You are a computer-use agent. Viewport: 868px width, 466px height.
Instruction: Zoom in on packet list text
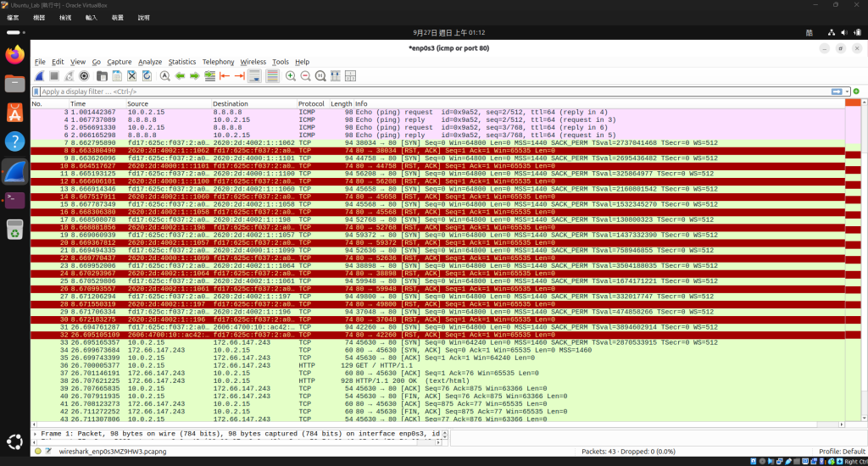coord(291,76)
